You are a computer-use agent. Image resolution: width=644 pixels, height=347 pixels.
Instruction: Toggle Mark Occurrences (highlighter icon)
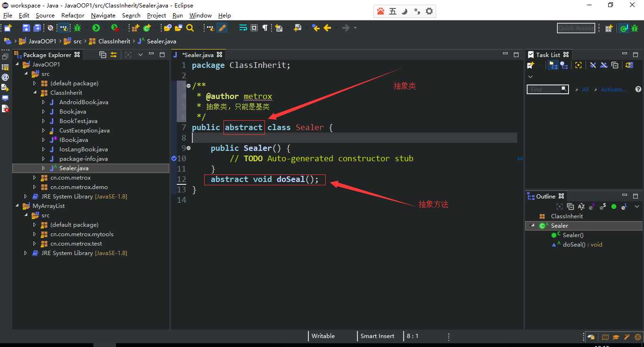(223, 28)
